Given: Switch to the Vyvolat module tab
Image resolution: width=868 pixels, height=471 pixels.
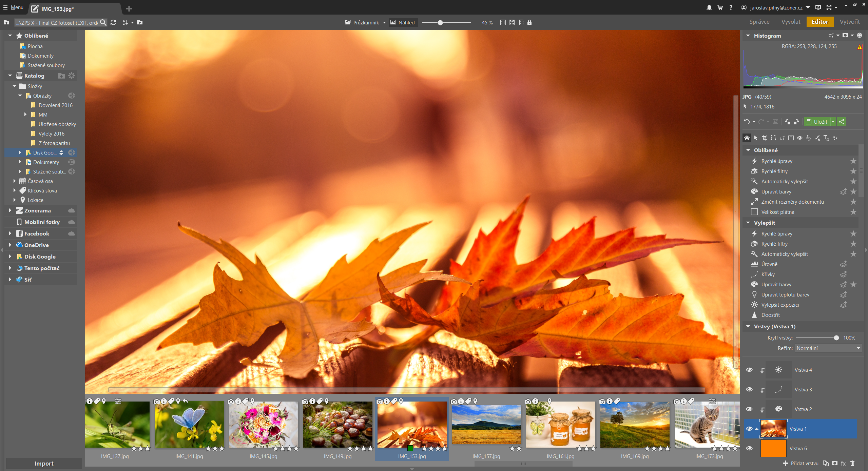Looking at the screenshot, I should tap(790, 22).
